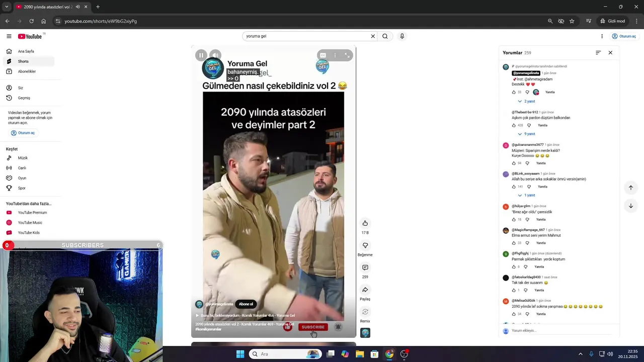
Task: Open Müzik under Keşfet
Action: [29, 158]
